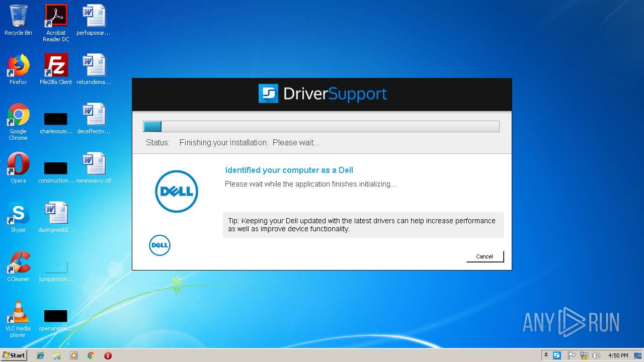Select the construction desktop file
The width and height of the screenshot is (644, 362).
coord(56,172)
